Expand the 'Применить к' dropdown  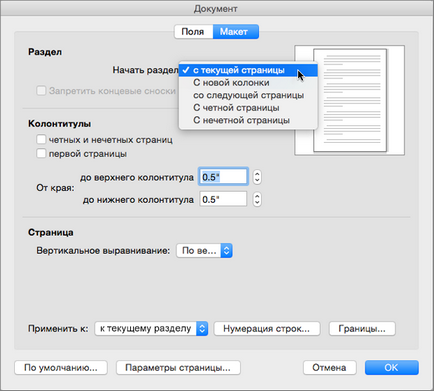[151, 329]
